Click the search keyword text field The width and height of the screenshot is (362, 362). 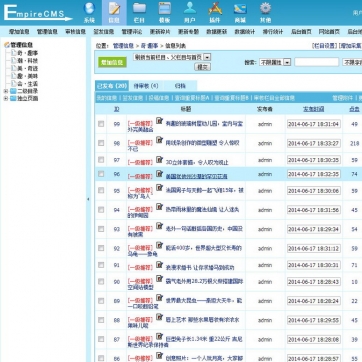click(317, 62)
